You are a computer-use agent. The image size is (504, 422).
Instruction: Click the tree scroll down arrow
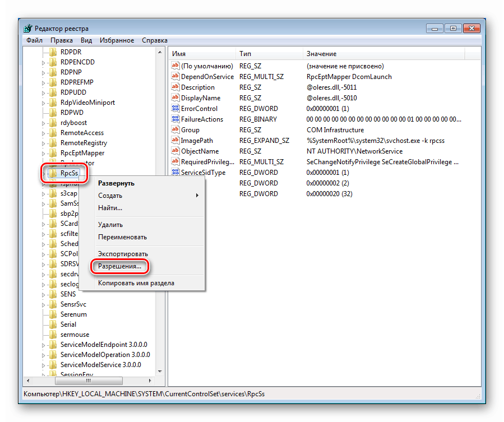pos(160,372)
